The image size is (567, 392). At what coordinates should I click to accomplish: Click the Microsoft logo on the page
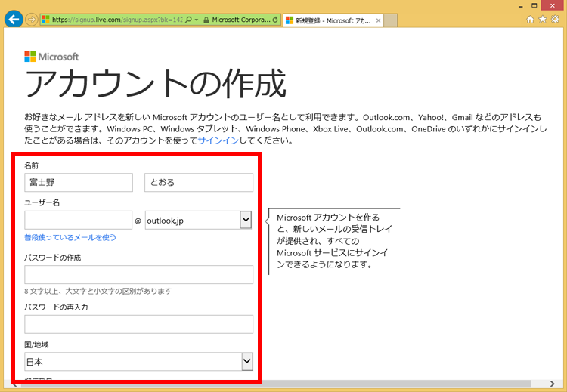pyautogui.click(x=51, y=57)
